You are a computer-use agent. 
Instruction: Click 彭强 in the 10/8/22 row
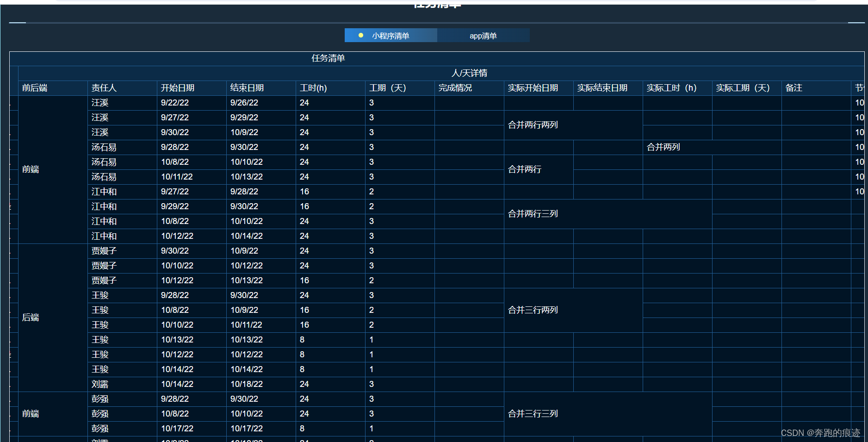[x=100, y=414]
